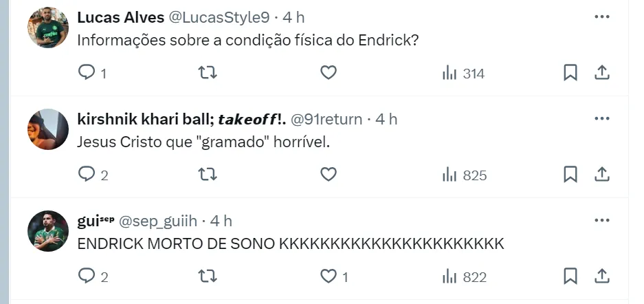Screen dimensions: 644x304
Task: Bookmark Lucas Alves's tweet
Action: pos(570,72)
